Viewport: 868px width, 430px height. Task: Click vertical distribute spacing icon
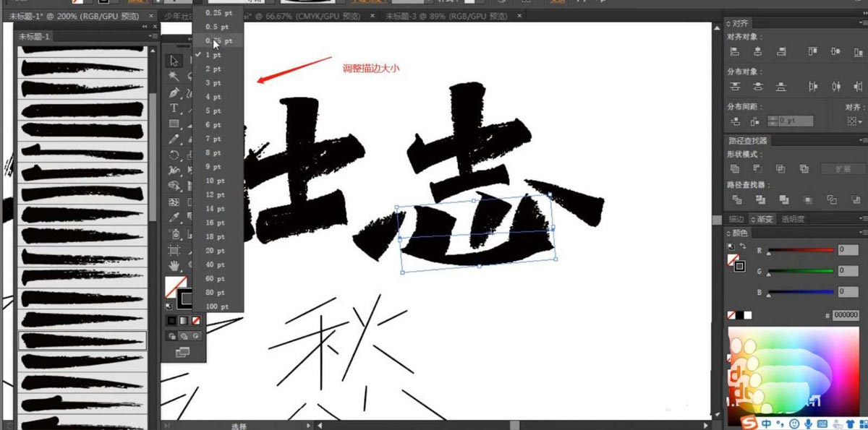pos(735,121)
